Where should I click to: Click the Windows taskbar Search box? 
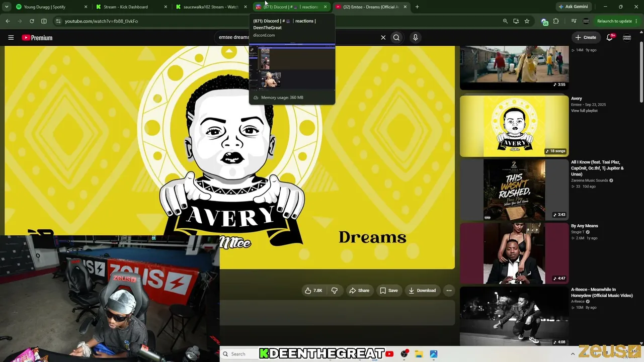pos(239,354)
